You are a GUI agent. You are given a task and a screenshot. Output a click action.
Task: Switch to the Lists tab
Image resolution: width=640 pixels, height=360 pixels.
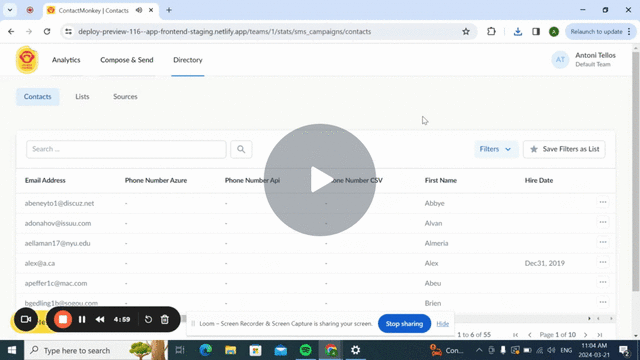pos(82,97)
